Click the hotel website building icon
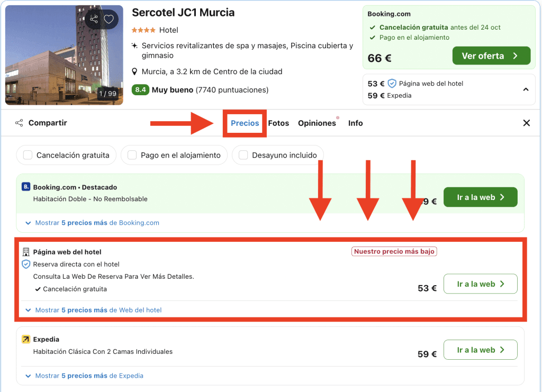 (x=26, y=252)
